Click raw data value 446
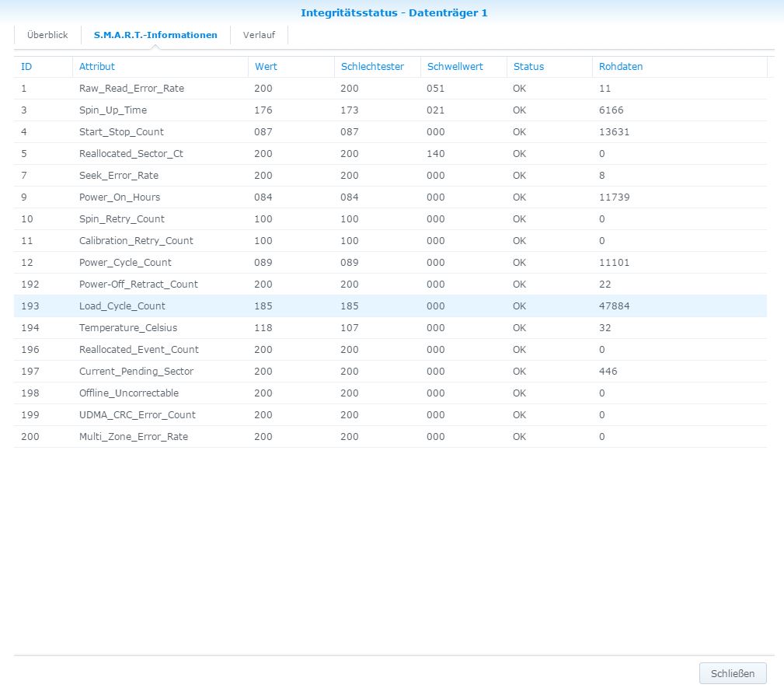The height and width of the screenshot is (688, 784). (x=608, y=372)
